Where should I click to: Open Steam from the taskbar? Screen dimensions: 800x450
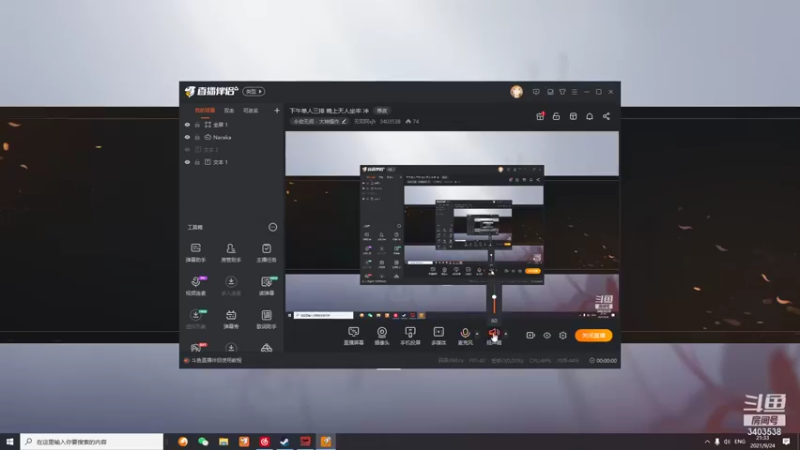[x=285, y=441]
